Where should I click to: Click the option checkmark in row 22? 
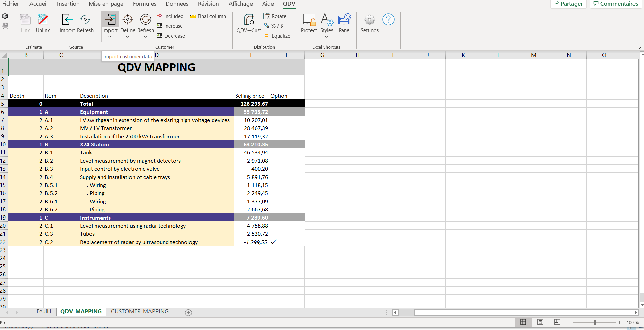pyautogui.click(x=274, y=242)
